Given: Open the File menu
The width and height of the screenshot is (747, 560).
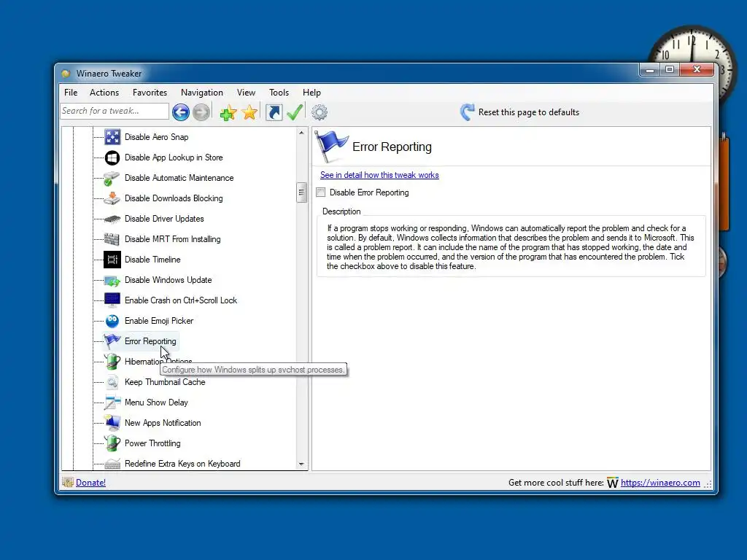Looking at the screenshot, I should (71, 93).
